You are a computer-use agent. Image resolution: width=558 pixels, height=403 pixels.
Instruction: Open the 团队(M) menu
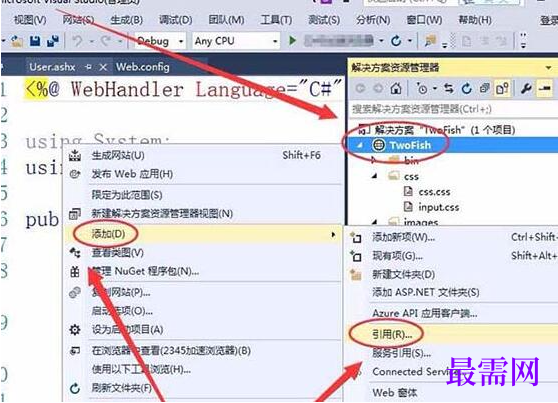[x=226, y=20]
